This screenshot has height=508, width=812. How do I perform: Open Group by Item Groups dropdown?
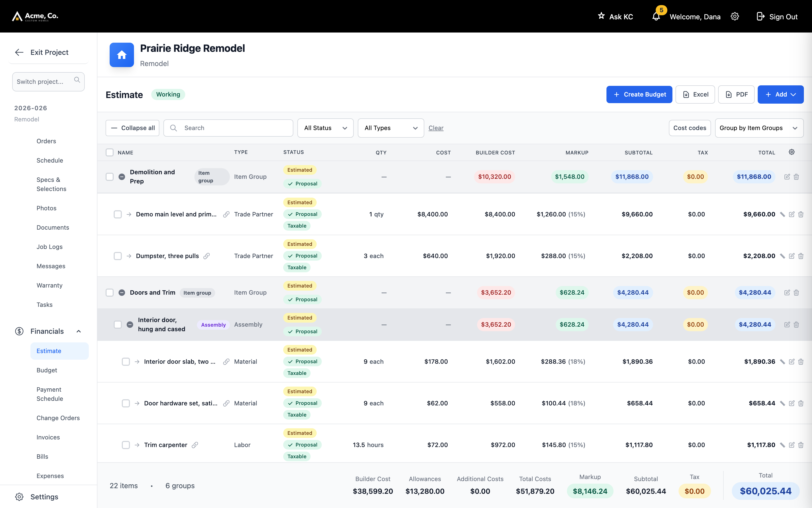[x=759, y=128]
